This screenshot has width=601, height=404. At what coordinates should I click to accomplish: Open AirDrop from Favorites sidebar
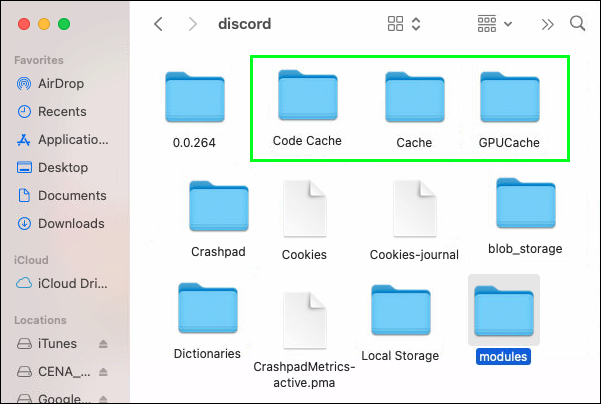[62, 84]
